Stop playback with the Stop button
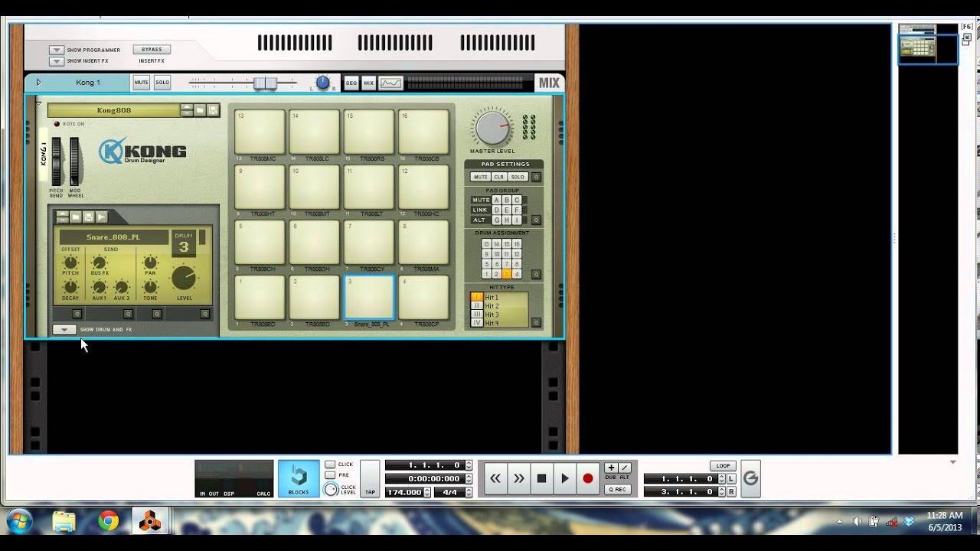Image resolution: width=980 pixels, height=551 pixels. pos(541,478)
